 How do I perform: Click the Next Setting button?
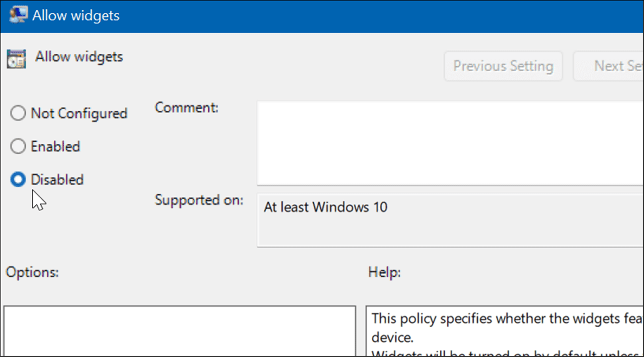coord(617,66)
